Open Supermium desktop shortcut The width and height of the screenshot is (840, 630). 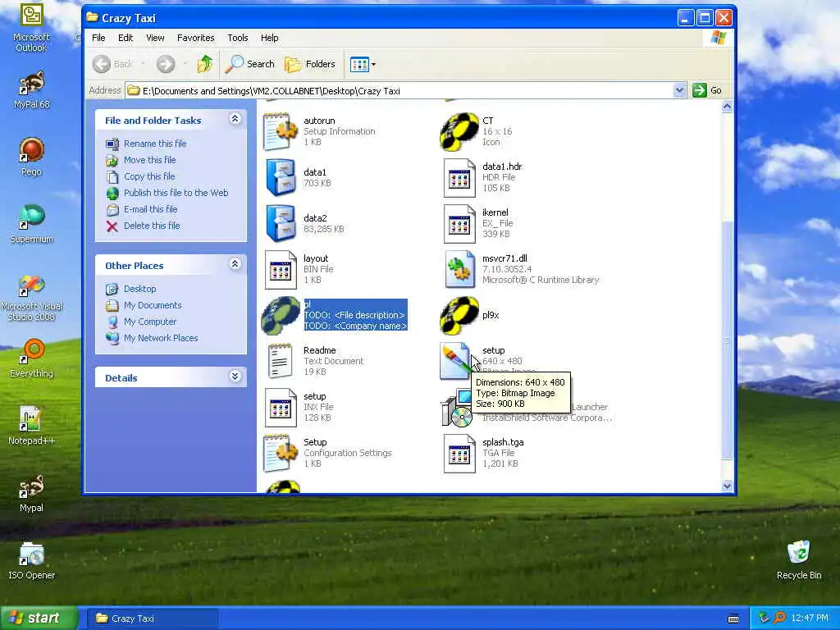point(32,225)
